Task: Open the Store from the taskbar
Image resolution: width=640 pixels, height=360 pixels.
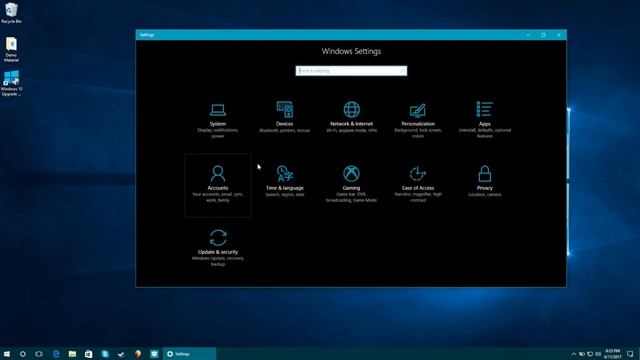Action: coord(89,354)
